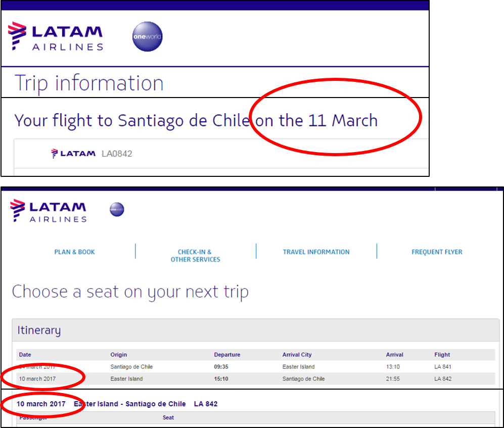Click the Seat column header
This screenshot has height=428, width=504.
point(168,417)
